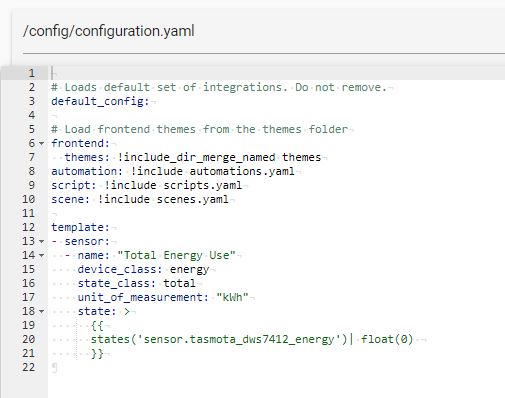Click the opening '{{' on line 19
The width and height of the screenshot is (505, 398).
97,325
